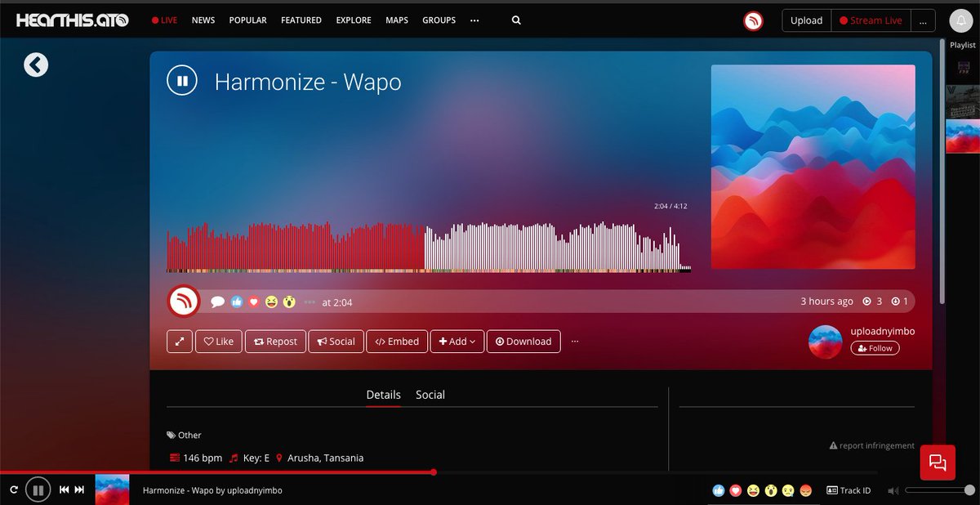Skip to previous track
This screenshot has width=980, height=505.
[x=64, y=489]
